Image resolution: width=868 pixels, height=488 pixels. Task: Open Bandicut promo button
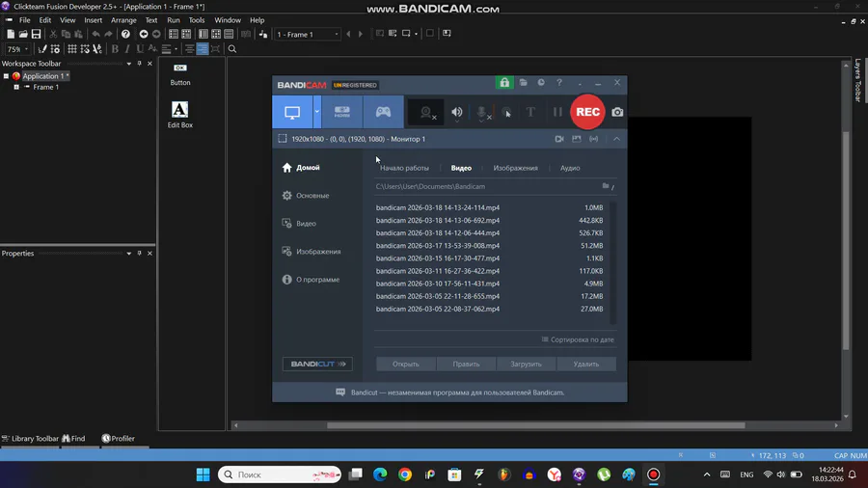tap(317, 364)
